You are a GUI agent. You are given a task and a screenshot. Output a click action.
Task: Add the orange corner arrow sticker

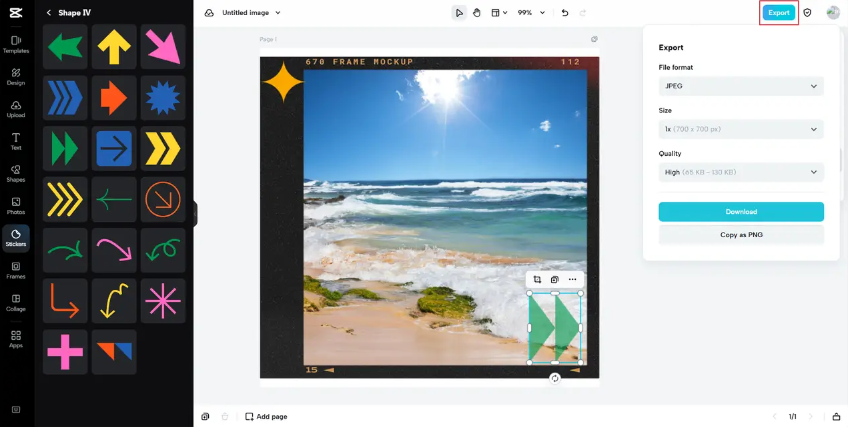tap(65, 301)
